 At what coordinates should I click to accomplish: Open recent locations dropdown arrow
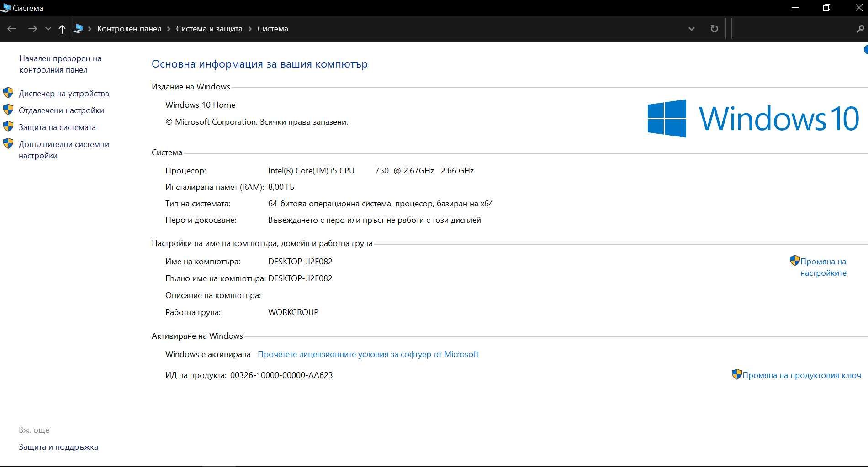click(48, 29)
